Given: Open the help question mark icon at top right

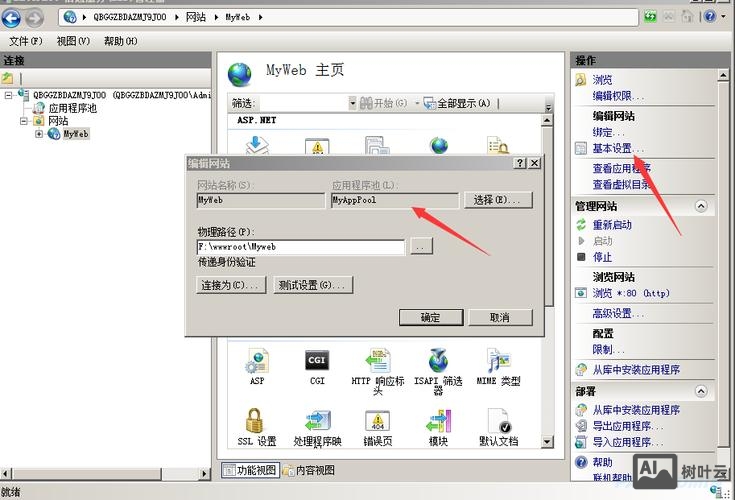Looking at the screenshot, I should (710, 16).
